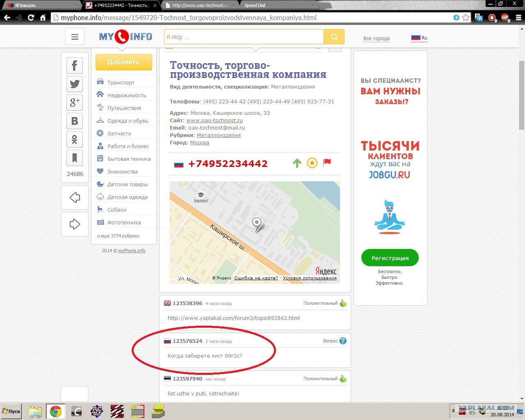Click the Добавить button
Viewport: 525px width, 420px height.
[123, 62]
